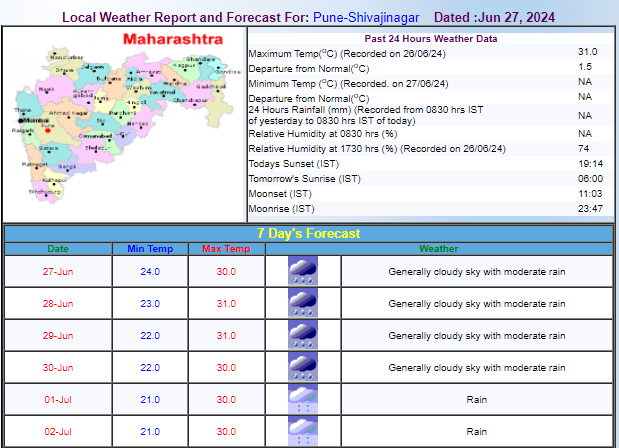The height and width of the screenshot is (448, 619).
Task: Click the Maharashtra state map image
Action: (x=126, y=123)
